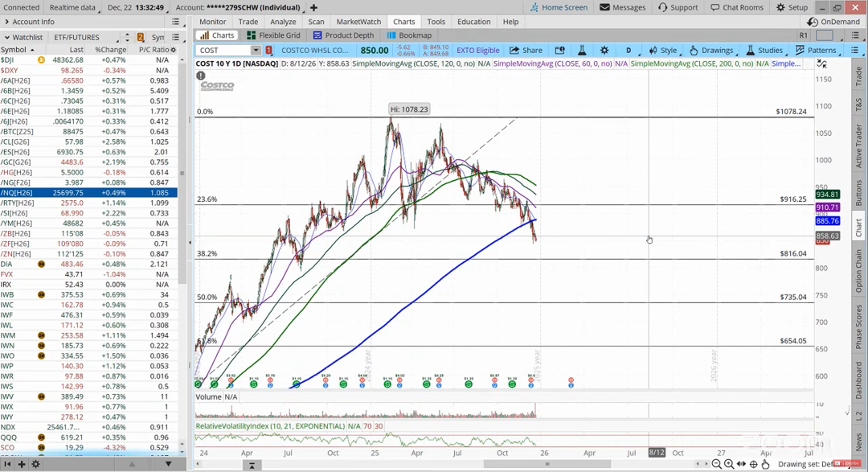This screenshot has height=472, width=868.
Task: Click the watchlist column settings gear
Action: [174, 49]
